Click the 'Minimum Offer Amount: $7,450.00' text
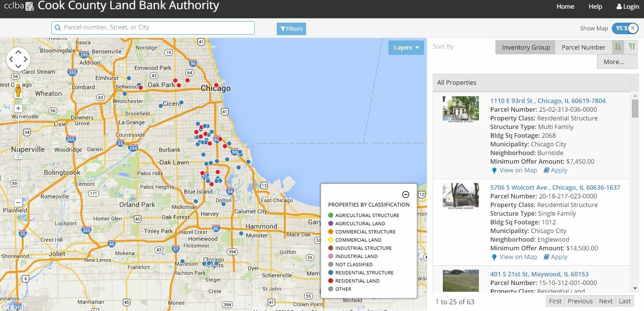 (542, 162)
